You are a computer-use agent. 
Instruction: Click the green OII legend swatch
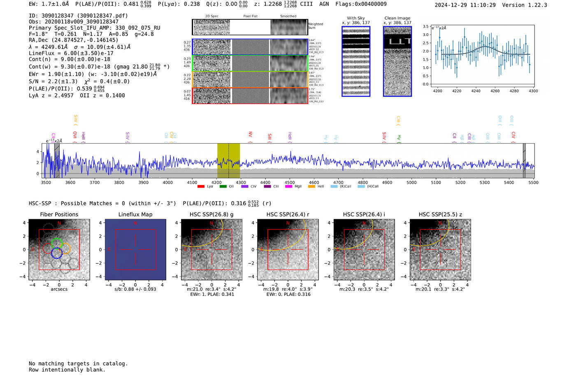223,186
